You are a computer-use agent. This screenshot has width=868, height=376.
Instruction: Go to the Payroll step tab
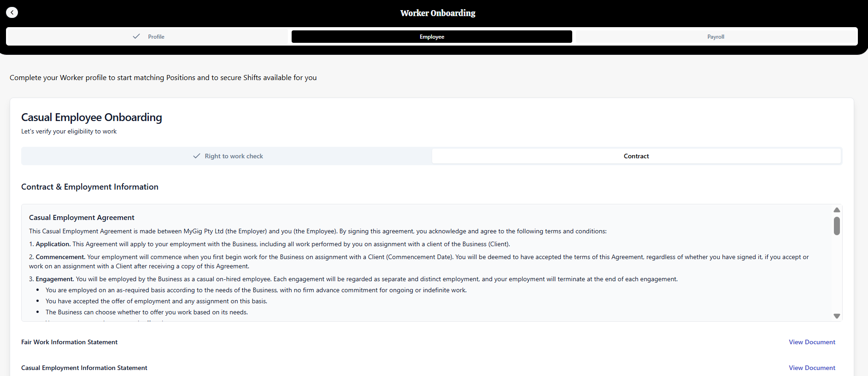[716, 37]
